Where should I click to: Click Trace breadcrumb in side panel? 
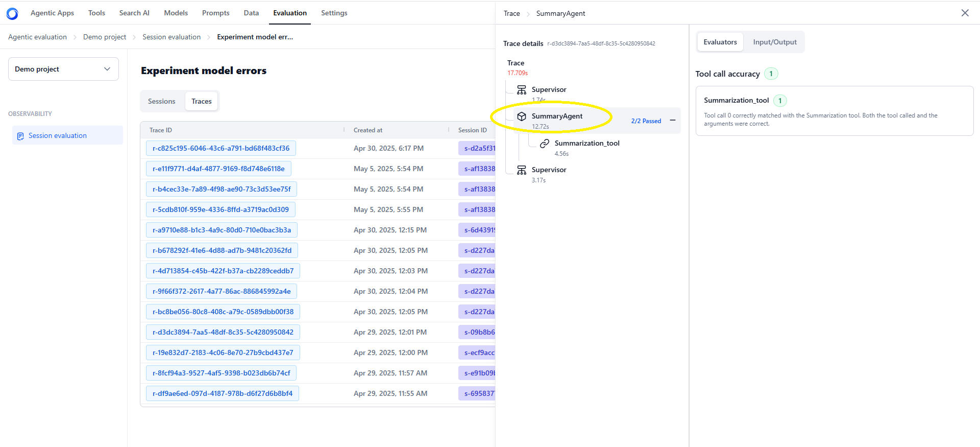pyautogui.click(x=512, y=13)
